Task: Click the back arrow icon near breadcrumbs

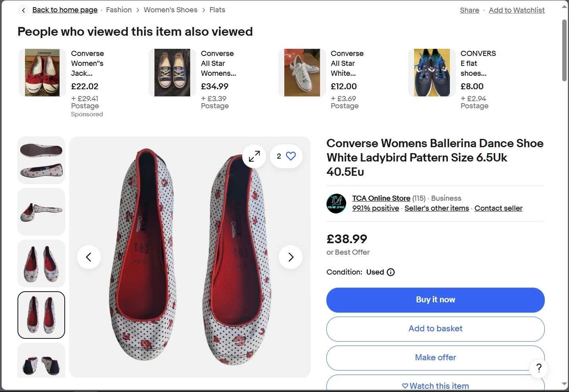Action: tap(23, 10)
